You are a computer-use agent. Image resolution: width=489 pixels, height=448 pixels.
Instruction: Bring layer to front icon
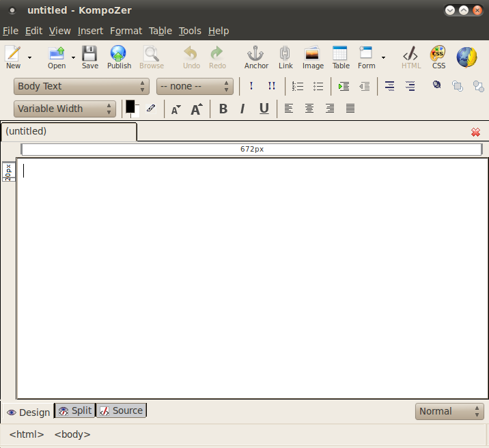458,86
